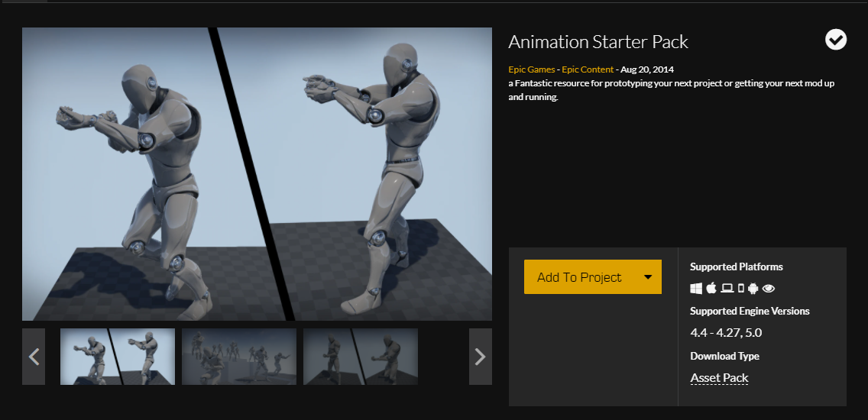
Task: Show next gallery thumbnails with right arrow
Action: pyautogui.click(x=481, y=357)
